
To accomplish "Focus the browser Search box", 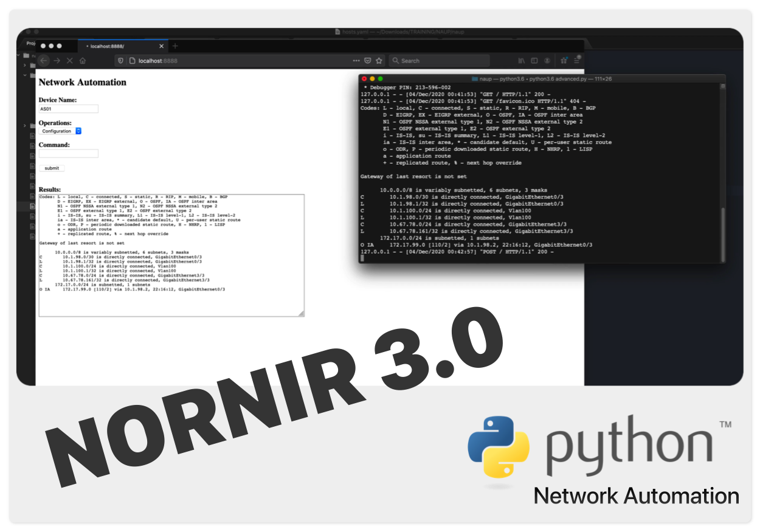I will pos(439,61).
